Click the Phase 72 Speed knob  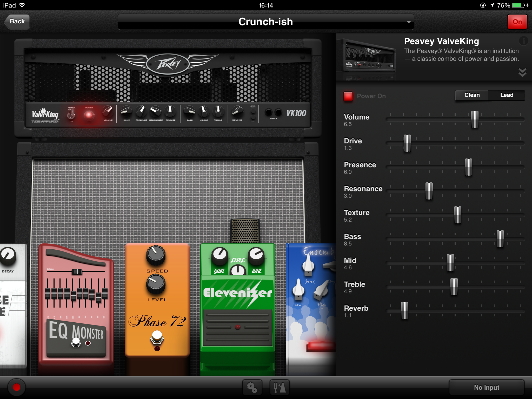pos(156,255)
